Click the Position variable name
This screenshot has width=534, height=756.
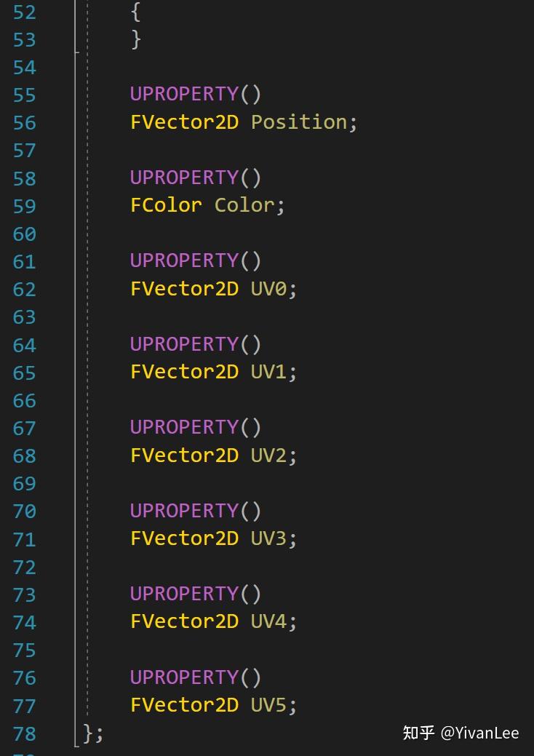point(299,122)
